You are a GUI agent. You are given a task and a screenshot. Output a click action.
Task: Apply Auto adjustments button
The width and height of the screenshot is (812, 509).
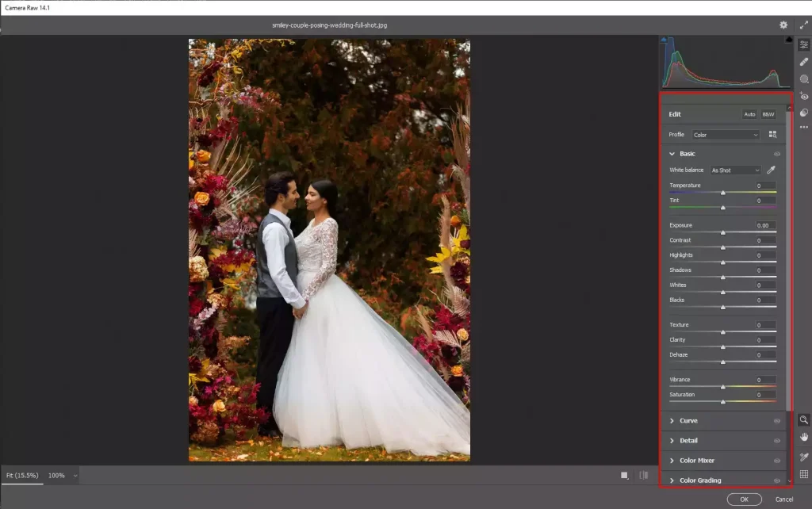[x=749, y=113]
